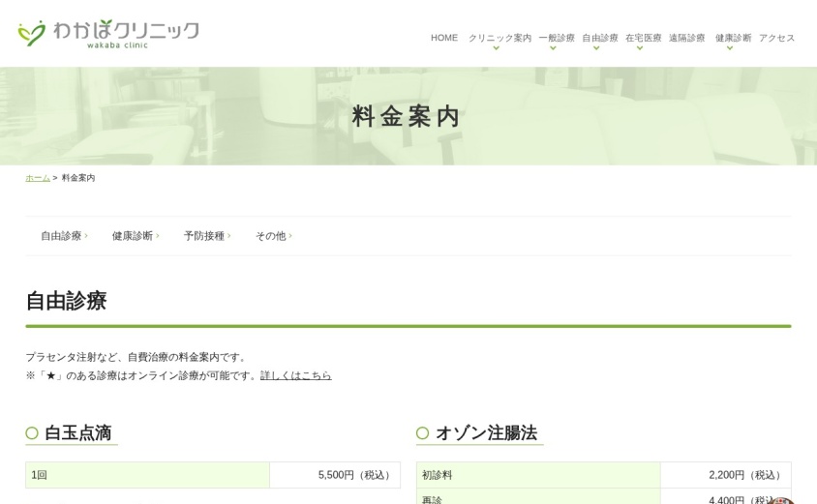Select the プラセンタ注射など description text
The image size is (817, 504).
point(136,357)
